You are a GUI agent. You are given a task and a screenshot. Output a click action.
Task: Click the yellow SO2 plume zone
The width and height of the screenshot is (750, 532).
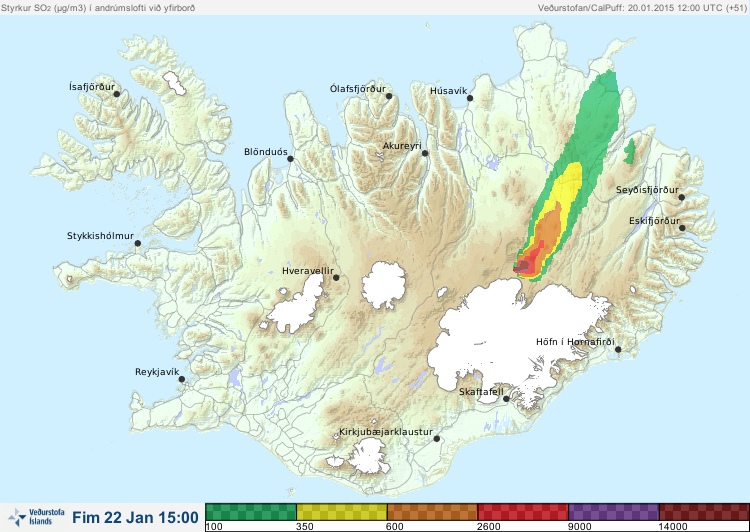pos(571,184)
